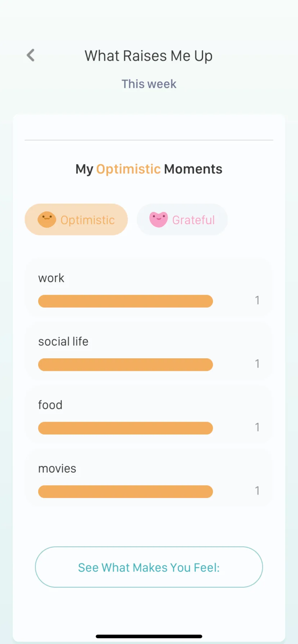Tap the home indicator bar at bottom
The image size is (298, 644).
149,636
